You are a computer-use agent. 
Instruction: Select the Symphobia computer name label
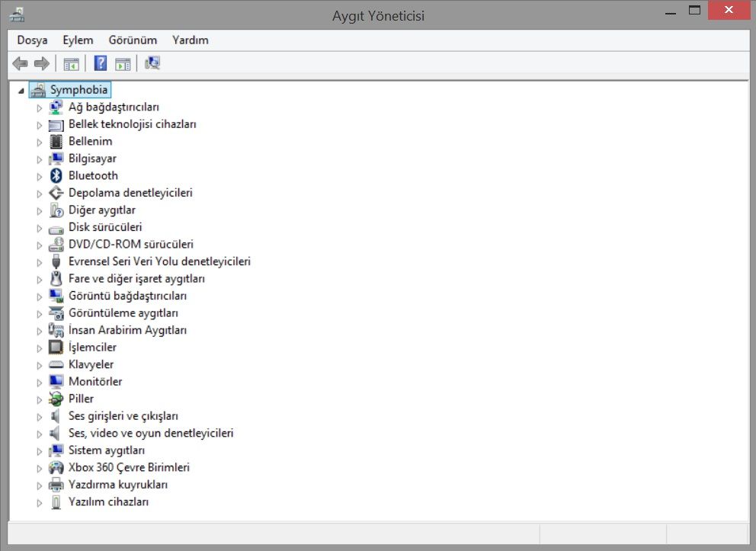coord(79,90)
